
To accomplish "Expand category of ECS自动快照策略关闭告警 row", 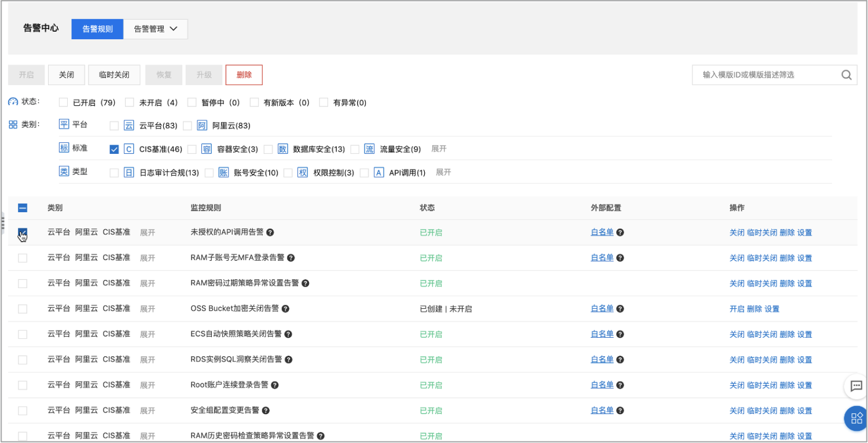I will click(x=148, y=334).
